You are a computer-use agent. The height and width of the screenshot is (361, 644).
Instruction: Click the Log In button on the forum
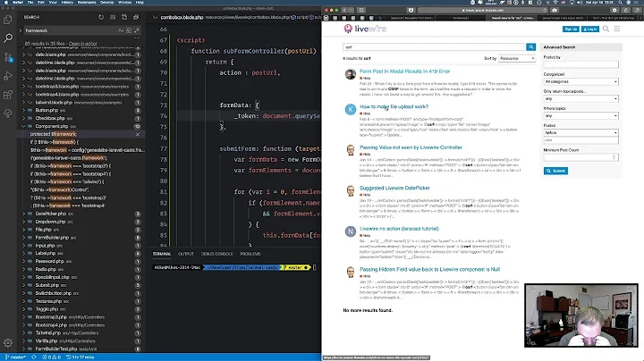(x=590, y=29)
